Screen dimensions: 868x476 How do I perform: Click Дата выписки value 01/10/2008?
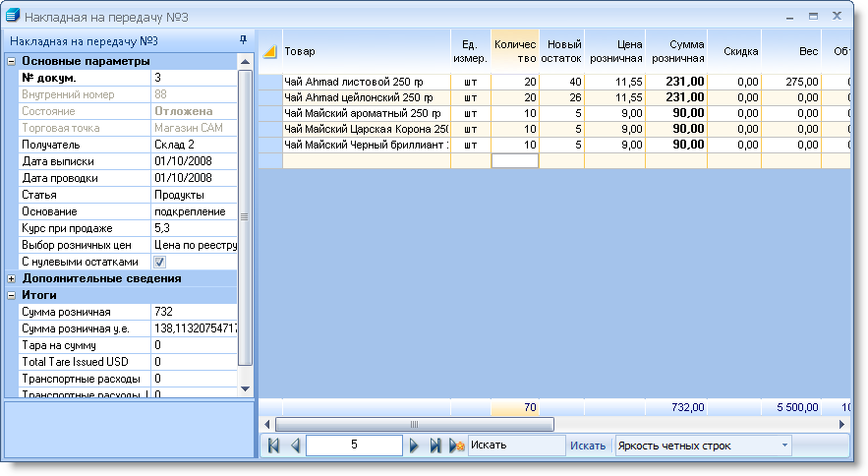pos(194,161)
